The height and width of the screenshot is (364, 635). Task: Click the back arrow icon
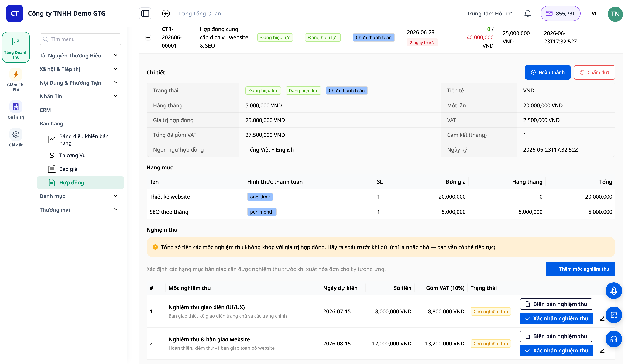(166, 13)
